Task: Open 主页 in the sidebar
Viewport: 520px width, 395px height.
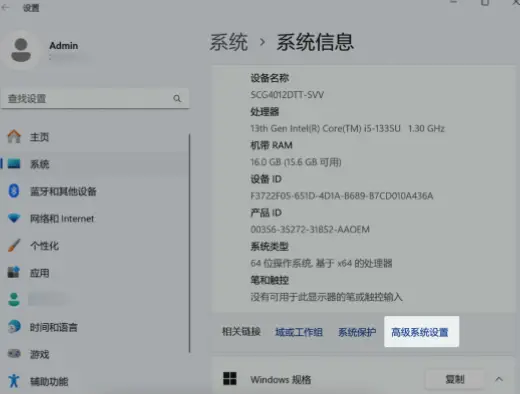Action: point(95,137)
